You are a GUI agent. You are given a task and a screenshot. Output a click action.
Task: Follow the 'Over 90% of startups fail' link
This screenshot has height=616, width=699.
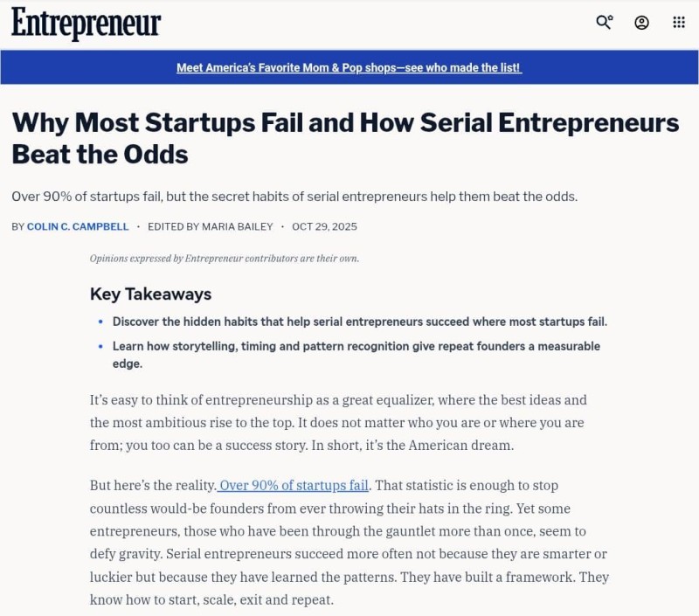click(294, 485)
